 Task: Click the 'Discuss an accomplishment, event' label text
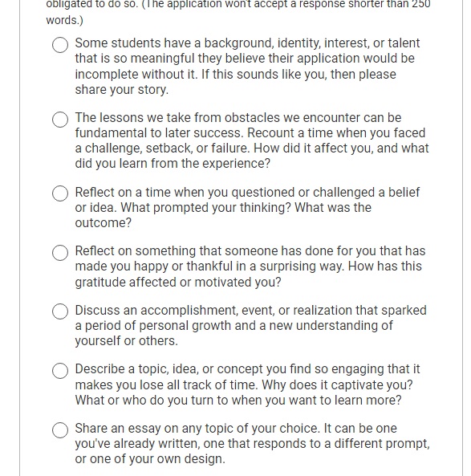[x=251, y=325]
